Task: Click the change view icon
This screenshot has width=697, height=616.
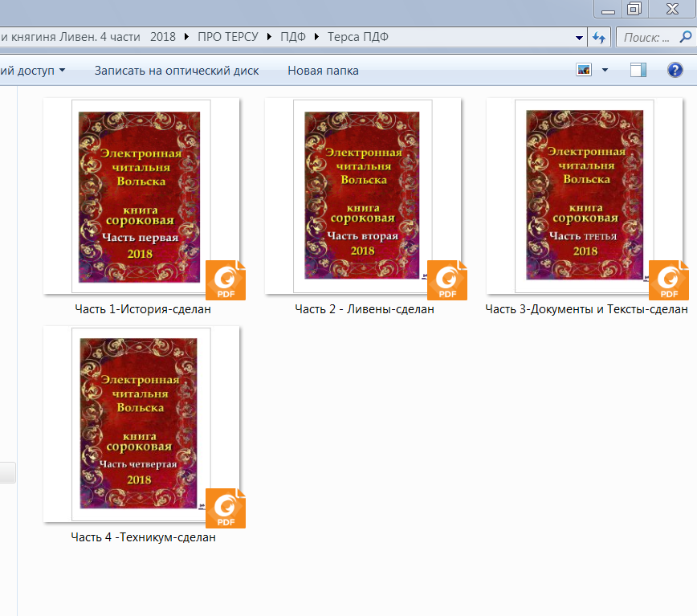Action: coord(584,71)
